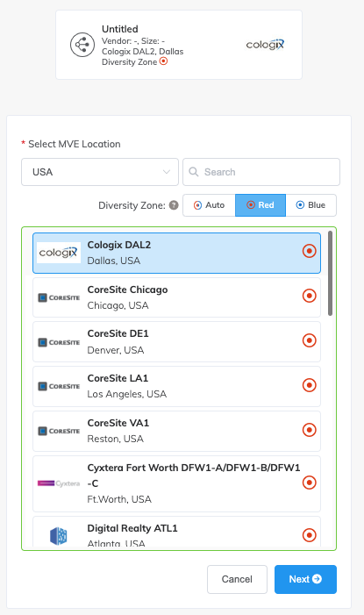Click the Next button
The image size is (364, 615).
305,579
